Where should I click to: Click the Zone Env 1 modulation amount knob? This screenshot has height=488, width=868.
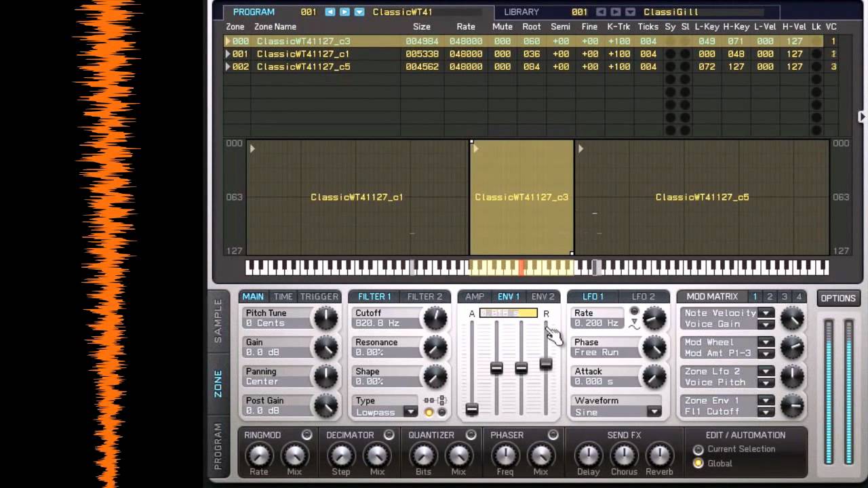(792, 406)
